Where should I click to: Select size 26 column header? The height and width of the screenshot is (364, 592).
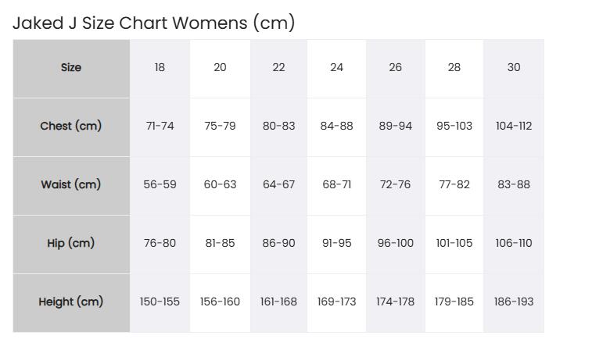point(395,67)
